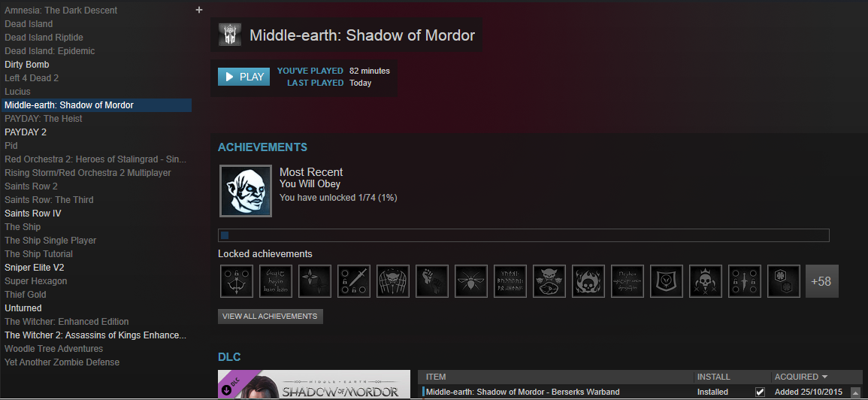
Task: Open the You Will Obey achievement icon
Action: pyautogui.click(x=246, y=190)
